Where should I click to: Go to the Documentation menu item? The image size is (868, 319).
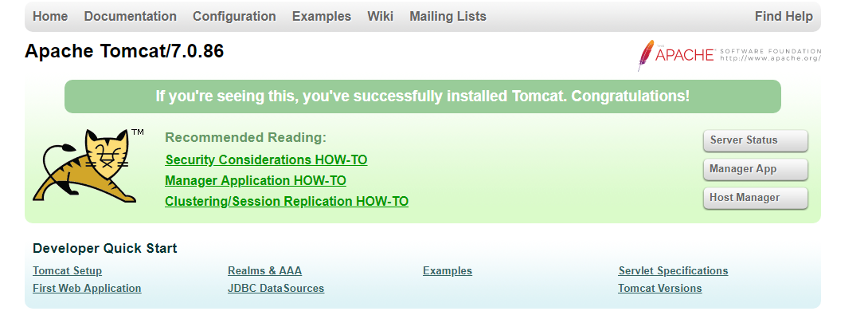point(130,16)
